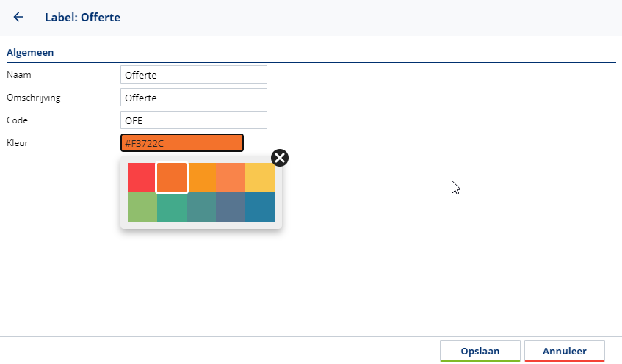The image size is (622, 364).
Task: Choose the light green swatch
Action: click(x=142, y=207)
